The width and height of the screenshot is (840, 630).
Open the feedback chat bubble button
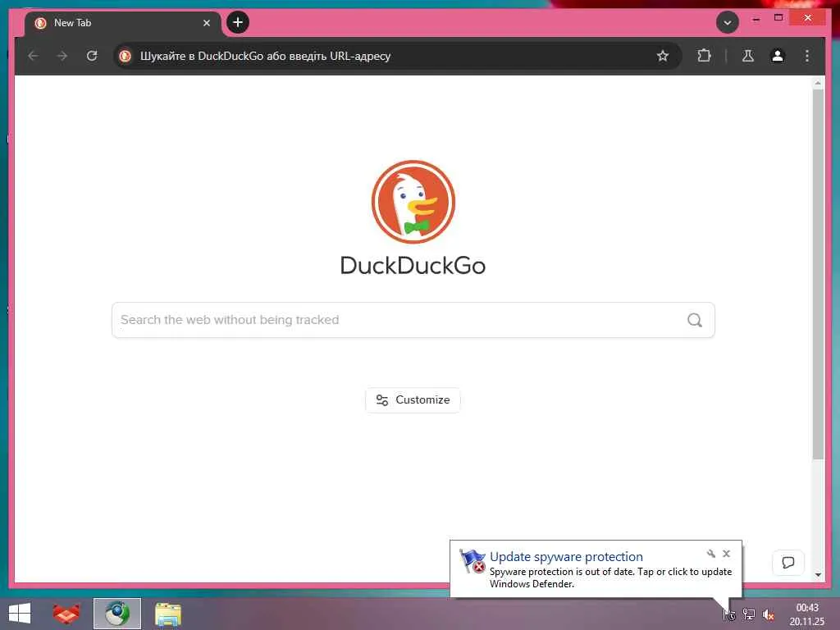pyautogui.click(x=788, y=563)
